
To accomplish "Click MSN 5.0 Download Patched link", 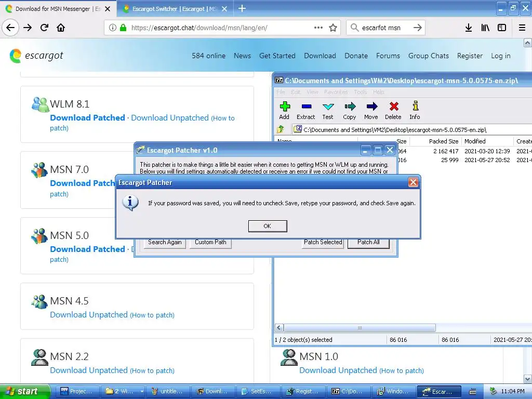I will coord(87,249).
